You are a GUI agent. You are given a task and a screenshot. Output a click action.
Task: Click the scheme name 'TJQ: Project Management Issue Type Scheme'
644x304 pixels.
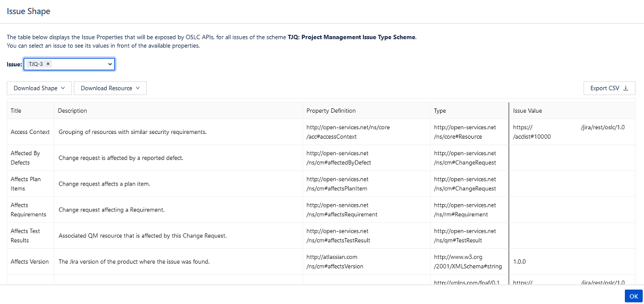pos(351,37)
